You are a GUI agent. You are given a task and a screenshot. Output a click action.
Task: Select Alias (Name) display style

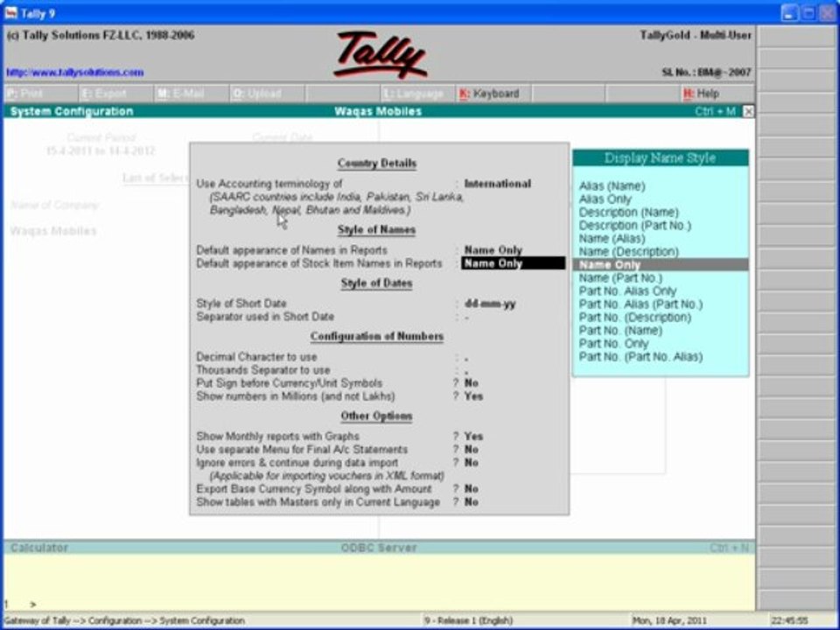click(x=612, y=185)
